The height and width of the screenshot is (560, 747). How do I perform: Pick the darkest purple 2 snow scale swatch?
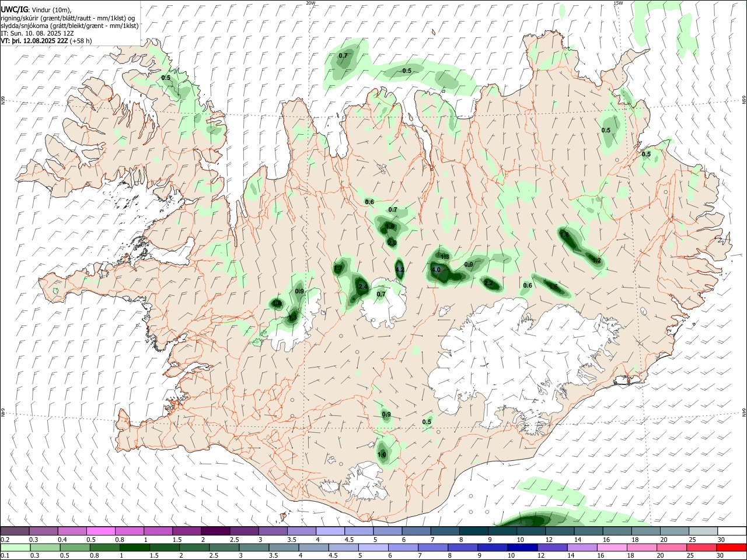pos(215,531)
